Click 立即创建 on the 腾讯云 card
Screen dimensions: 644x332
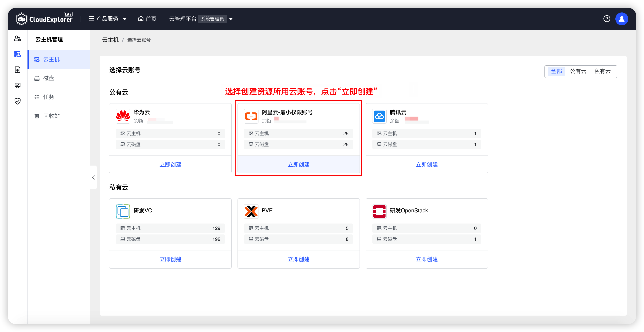coord(427,164)
